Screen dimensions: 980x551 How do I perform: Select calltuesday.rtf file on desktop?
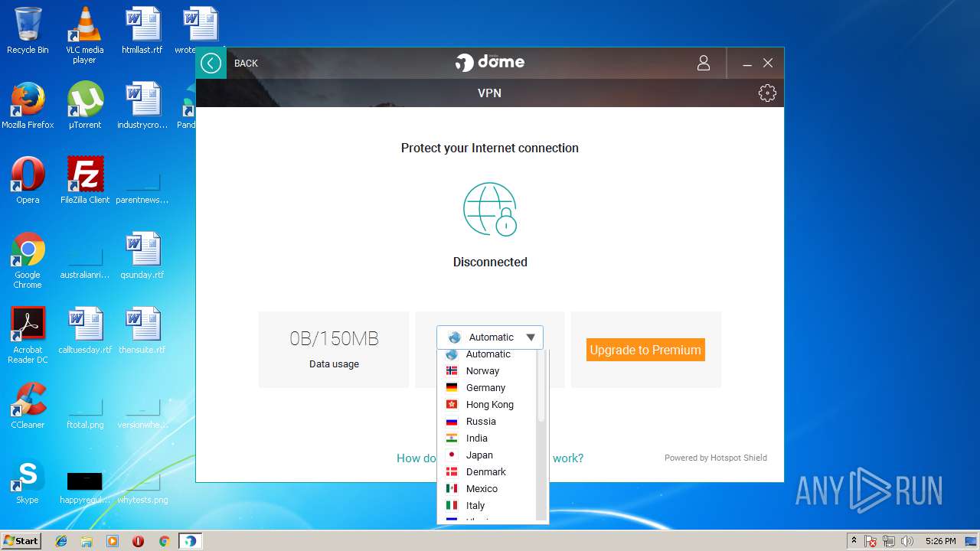(x=85, y=331)
